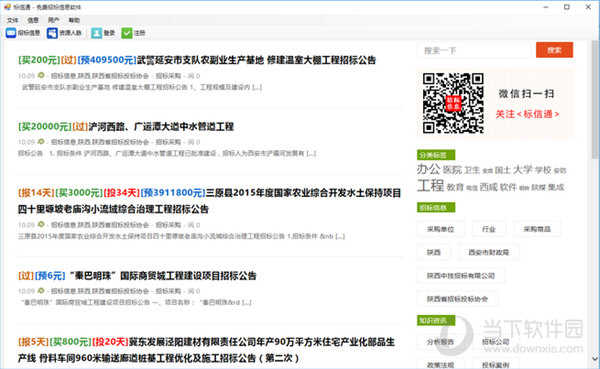Open the 三原县2015年度国家农业综合开发 tender headline
This screenshot has width=600, height=369.
point(209,201)
